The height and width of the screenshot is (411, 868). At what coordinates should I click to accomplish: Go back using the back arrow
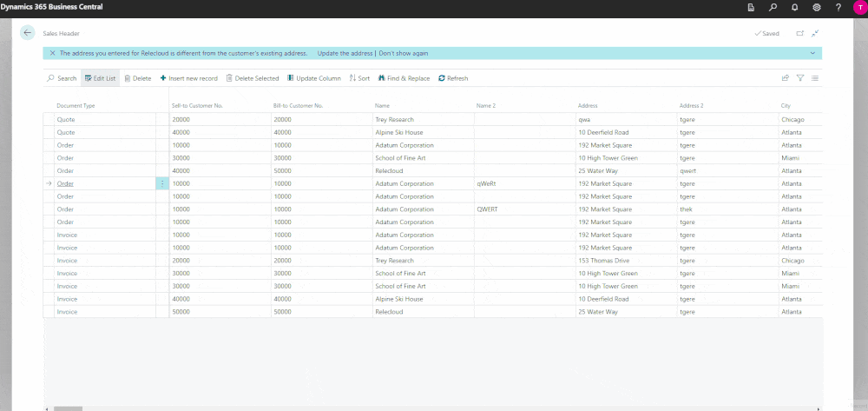tap(28, 33)
